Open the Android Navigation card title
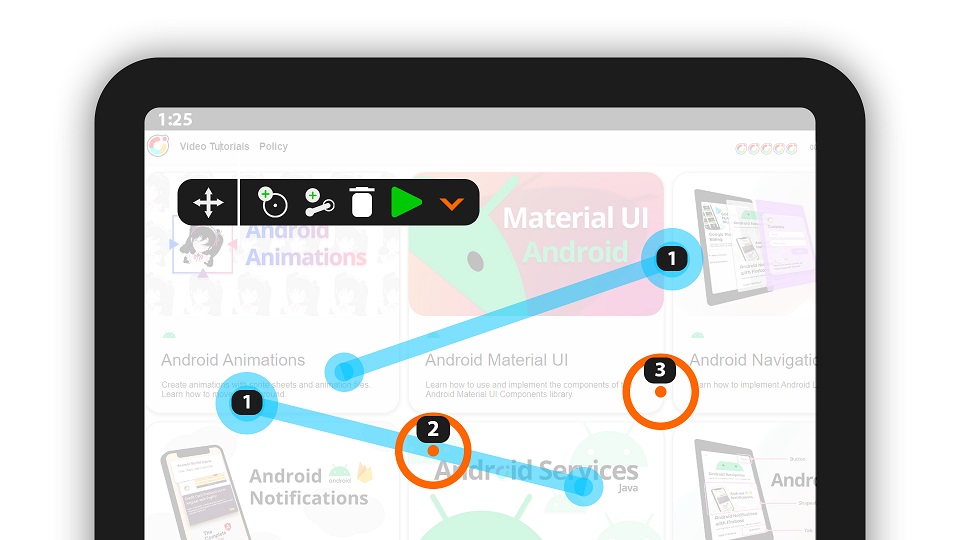 click(x=752, y=360)
